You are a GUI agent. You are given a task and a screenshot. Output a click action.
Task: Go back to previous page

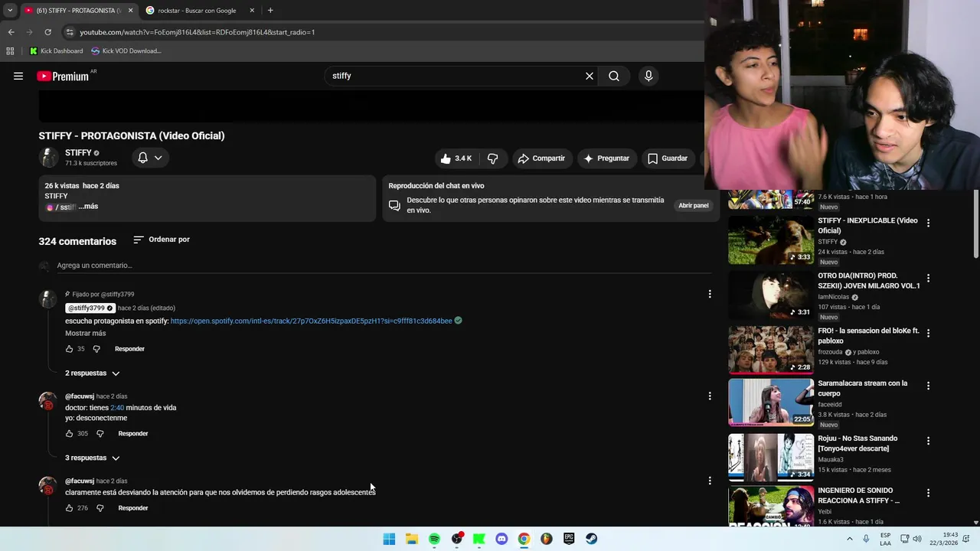coord(11,32)
